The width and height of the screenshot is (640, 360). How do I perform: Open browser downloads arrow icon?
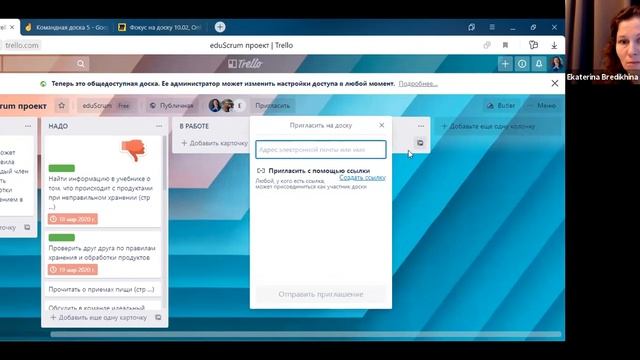pyautogui.click(x=554, y=45)
